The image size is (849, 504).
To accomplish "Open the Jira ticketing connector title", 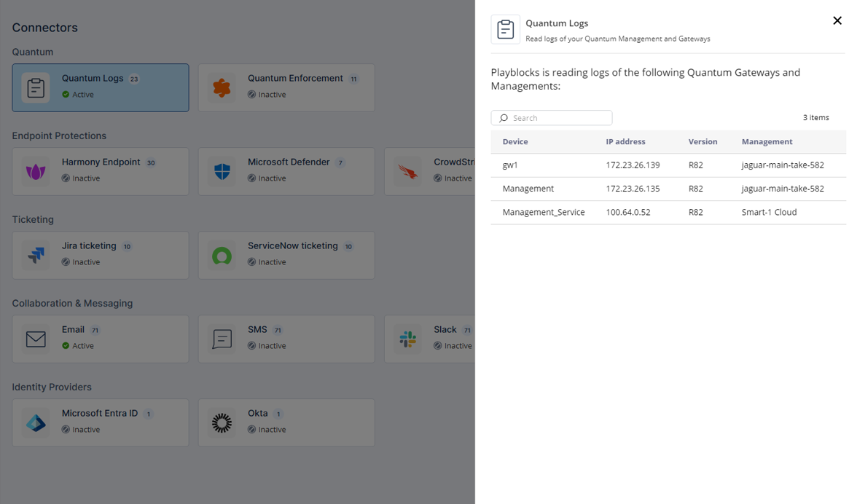I will pos(89,245).
